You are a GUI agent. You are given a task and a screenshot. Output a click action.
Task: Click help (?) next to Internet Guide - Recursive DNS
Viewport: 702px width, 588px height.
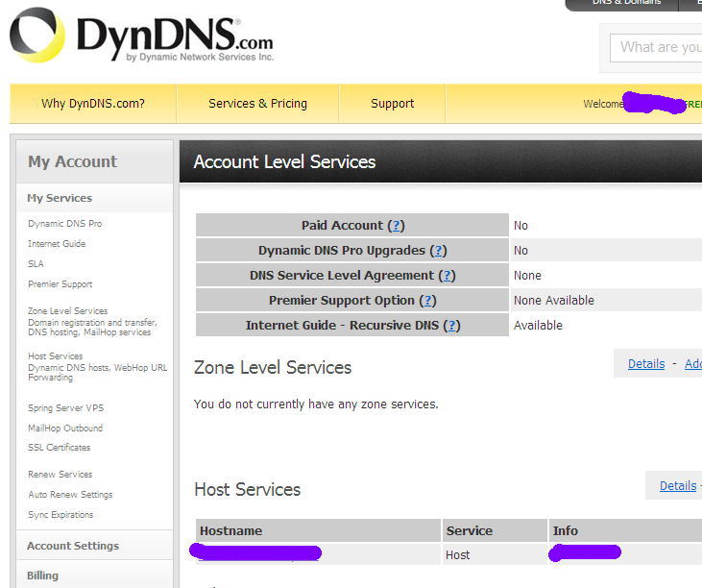[x=451, y=326]
